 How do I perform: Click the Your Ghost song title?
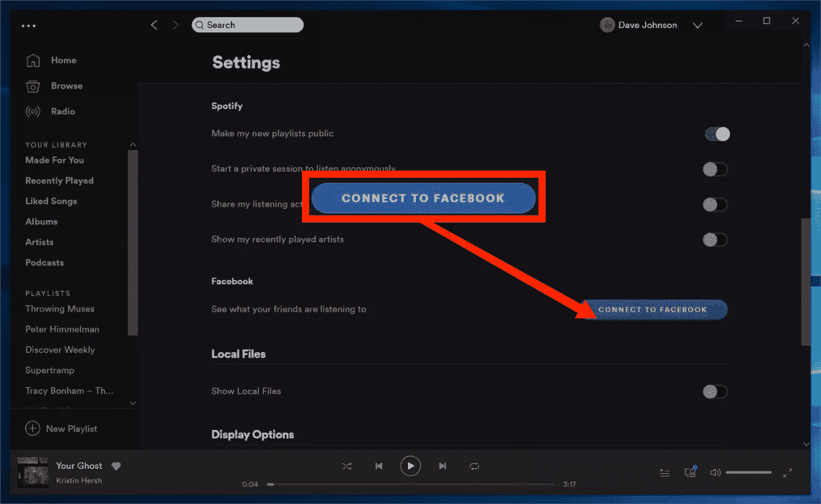click(79, 465)
